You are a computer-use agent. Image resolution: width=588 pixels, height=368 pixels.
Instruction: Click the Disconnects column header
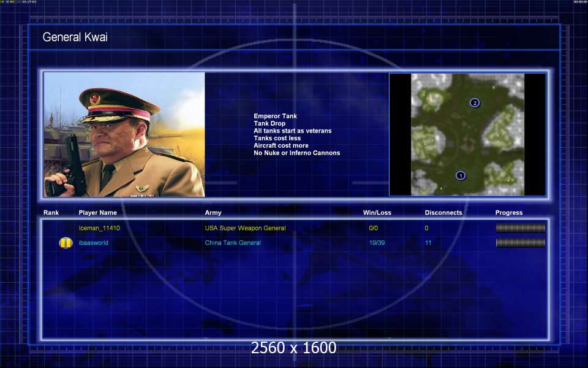(x=443, y=213)
